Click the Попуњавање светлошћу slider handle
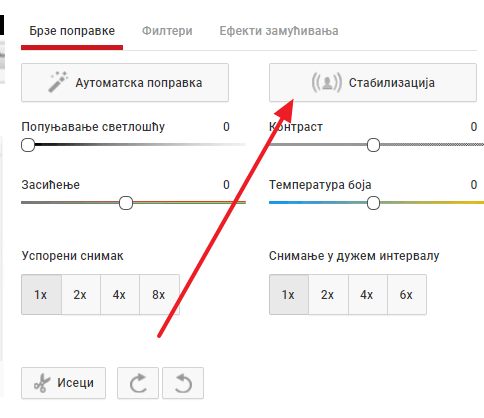This screenshot has height=418, width=484. coord(28,145)
